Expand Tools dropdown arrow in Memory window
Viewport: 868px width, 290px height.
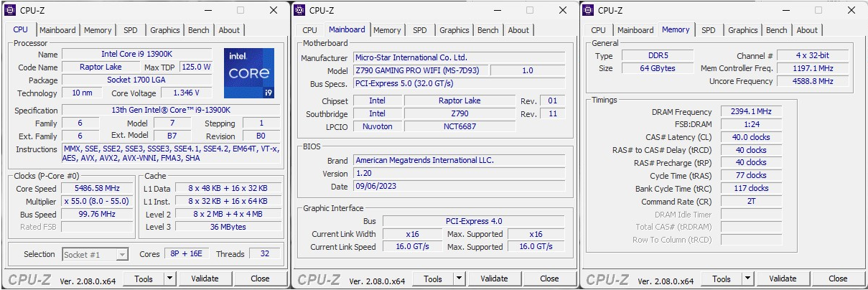[x=747, y=279]
